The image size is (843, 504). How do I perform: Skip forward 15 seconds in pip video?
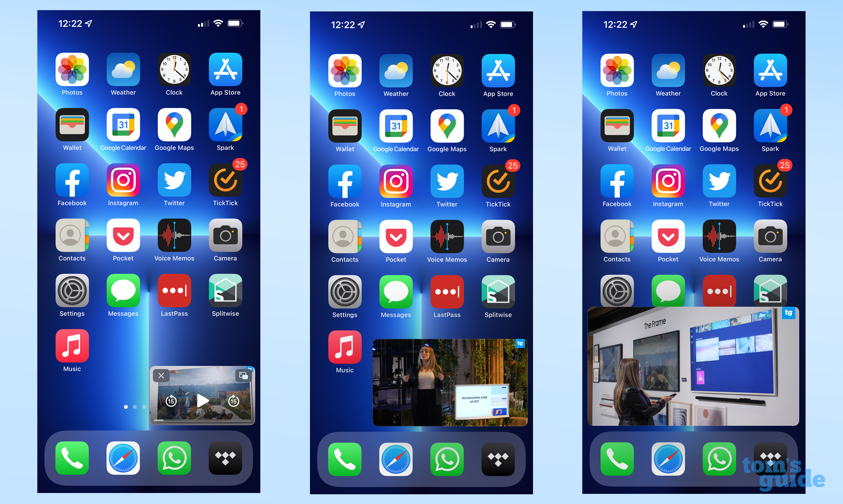click(234, 401)
